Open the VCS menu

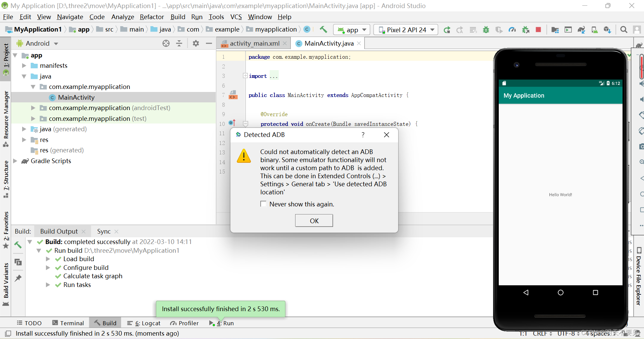coord(236,17)
